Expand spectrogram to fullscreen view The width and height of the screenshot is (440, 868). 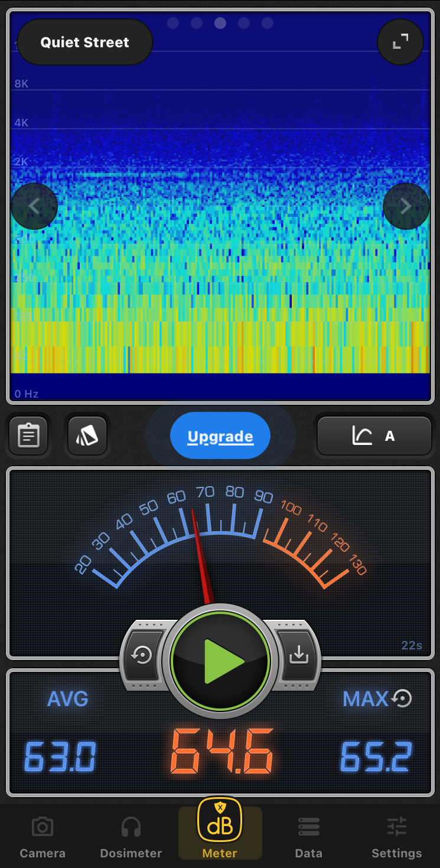tap(400, 42)
